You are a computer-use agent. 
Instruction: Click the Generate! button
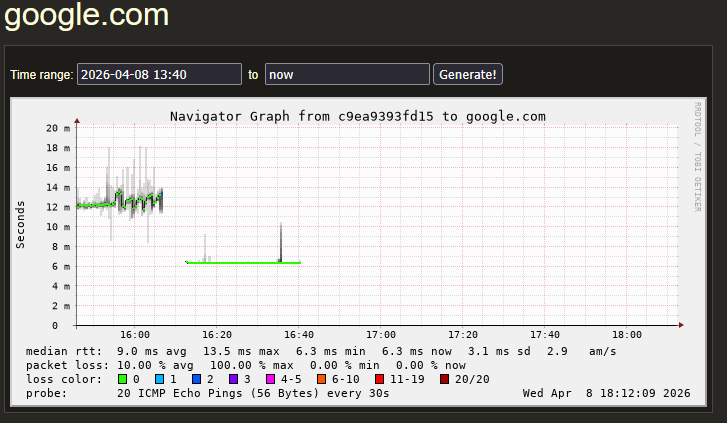pyautogui.click(x=467, y=74)
